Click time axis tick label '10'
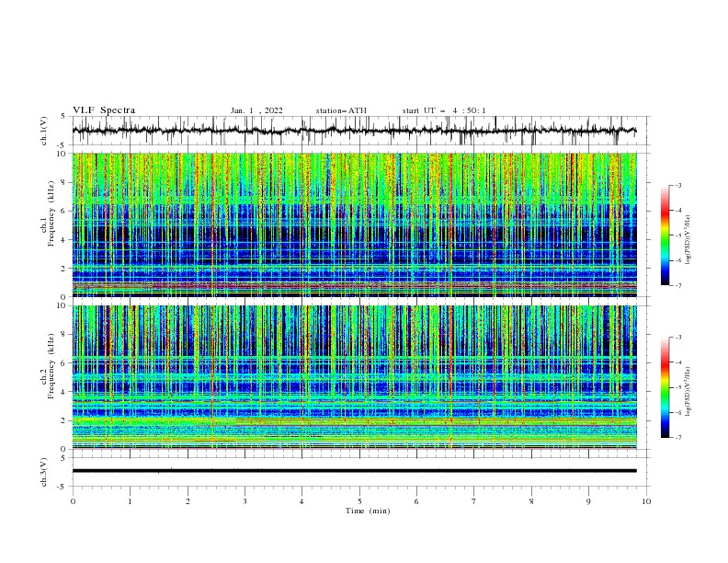728x563 pixels. [646, 501]
